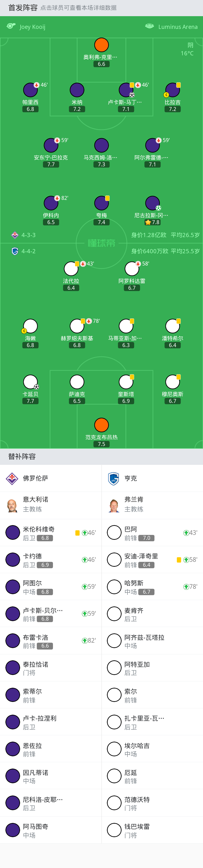Image resolution: width=203 pixels, height=868 pixels.
Task: Click the photo of coach 意大利诺
Action: click(12, 506)
